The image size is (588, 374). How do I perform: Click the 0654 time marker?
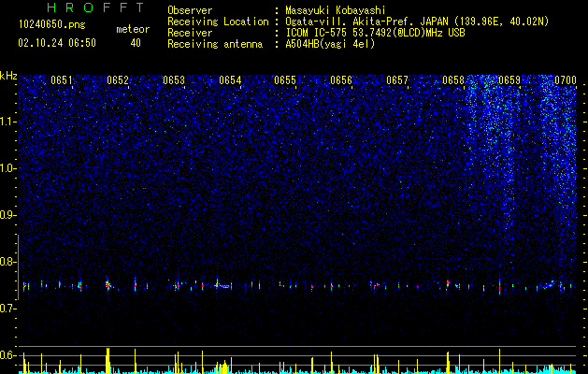click(230, 80)
